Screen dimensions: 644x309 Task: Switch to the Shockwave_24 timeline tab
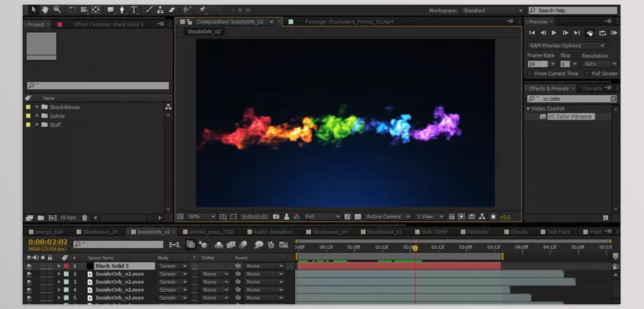99,232
